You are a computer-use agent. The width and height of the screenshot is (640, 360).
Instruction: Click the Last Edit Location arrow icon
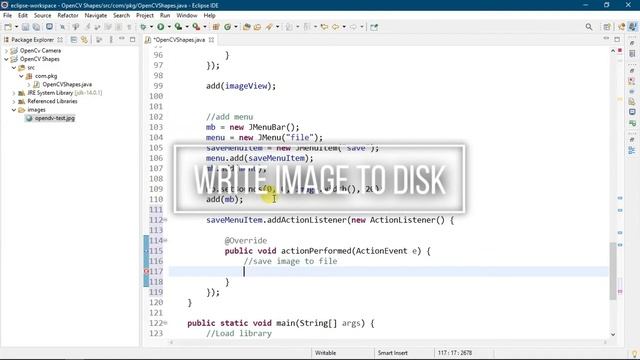tap(324, 27)
